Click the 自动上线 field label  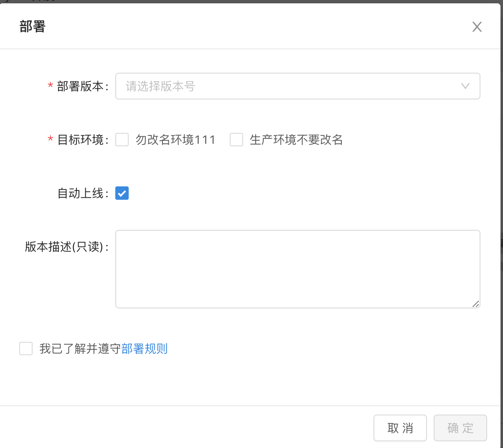[81, 193]
